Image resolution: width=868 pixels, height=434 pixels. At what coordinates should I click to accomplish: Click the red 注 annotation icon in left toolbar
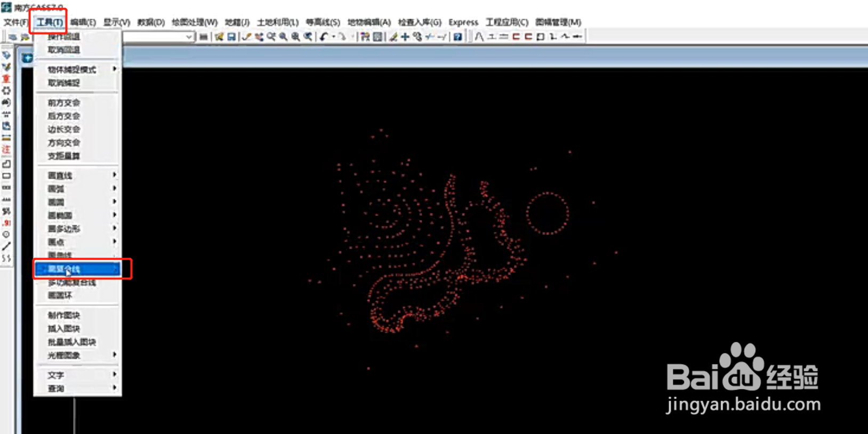[6, 150]
